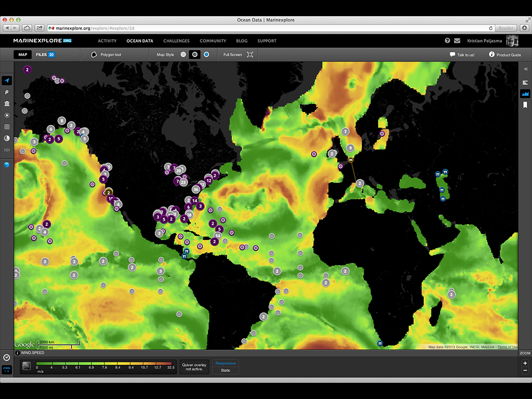Collapse the right sidebar panel arrow
The image size is (532, 399).
tap(525, 69)
